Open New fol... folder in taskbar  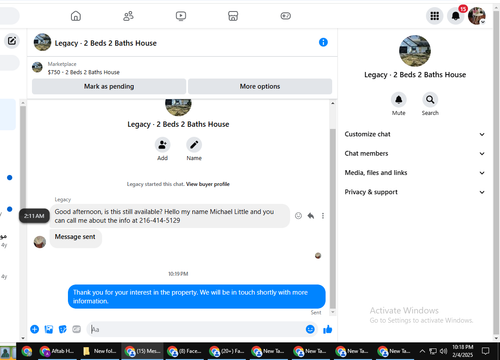99,351
